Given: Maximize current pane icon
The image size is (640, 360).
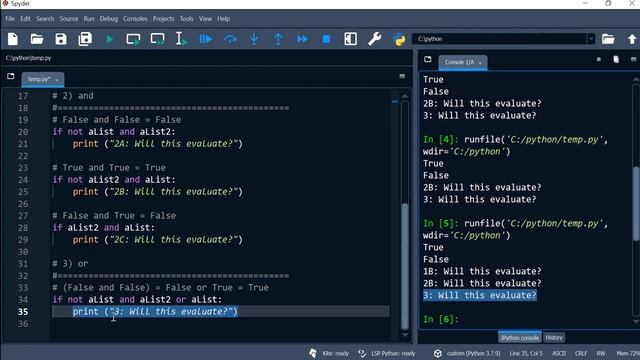Looking at the screenshot, I should coord(350,39).
